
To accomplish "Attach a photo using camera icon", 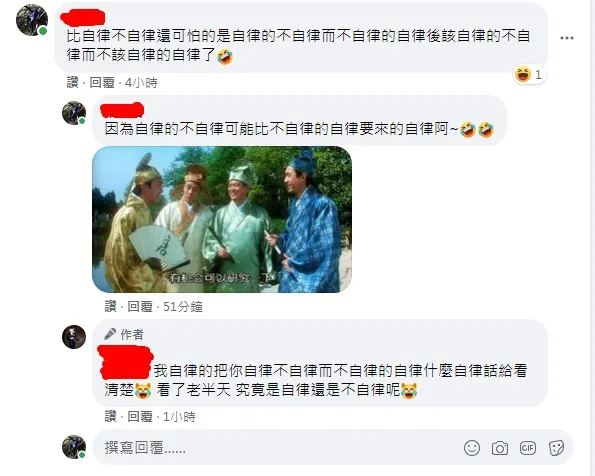I will coord(500,448).
